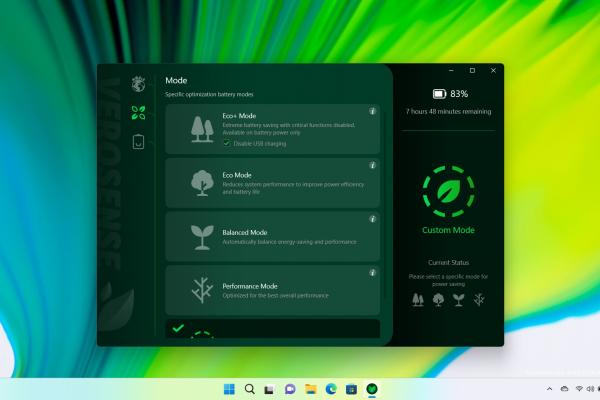Select the Balanced Mode card
Screen dimensions: 600x400
(x=272, y=237)
